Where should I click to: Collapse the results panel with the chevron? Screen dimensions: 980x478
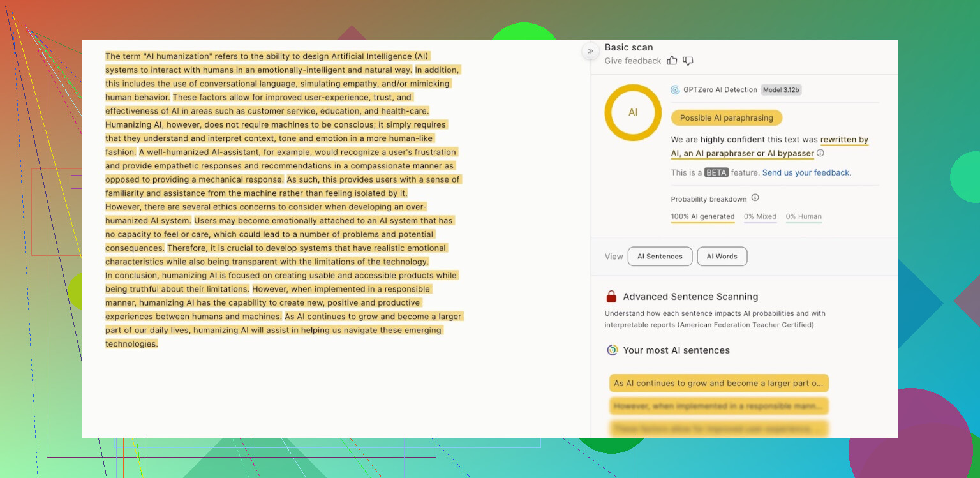(x=590, y=51)
